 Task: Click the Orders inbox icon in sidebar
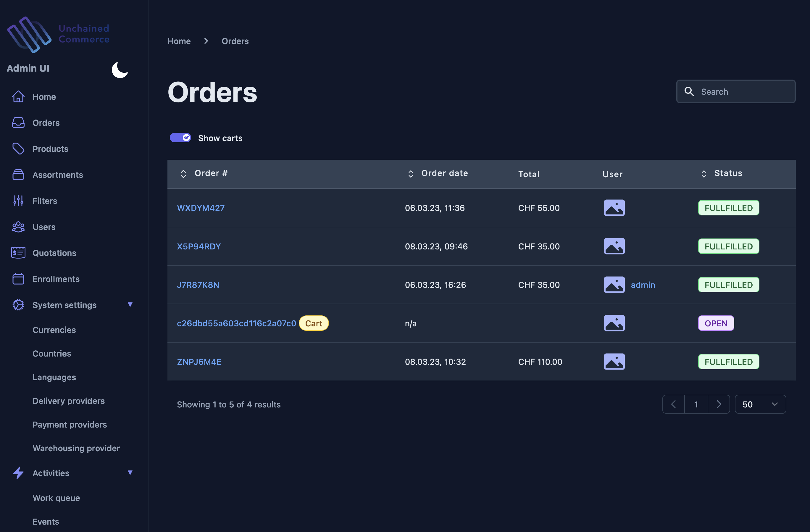pos(18,122)
